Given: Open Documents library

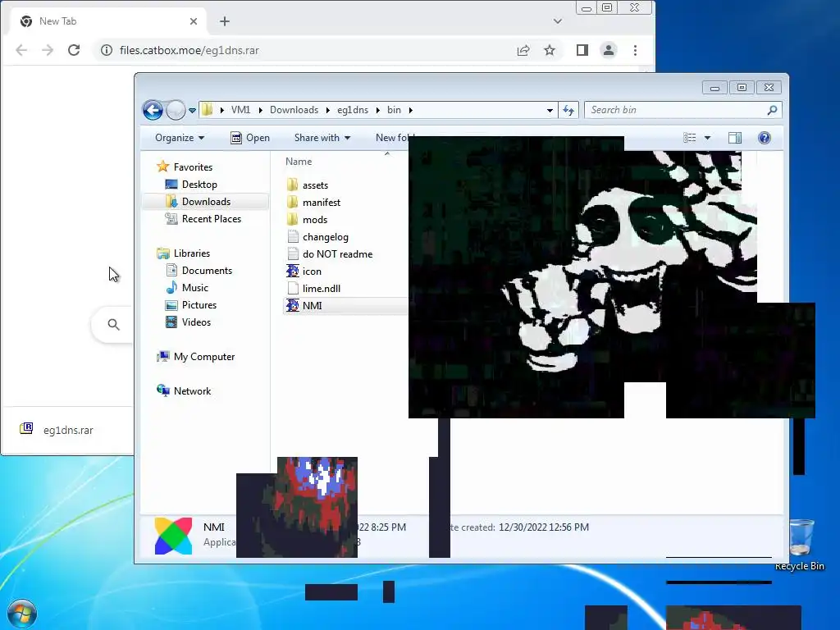Looking at the screenshot, I should (x=207, y=271).
